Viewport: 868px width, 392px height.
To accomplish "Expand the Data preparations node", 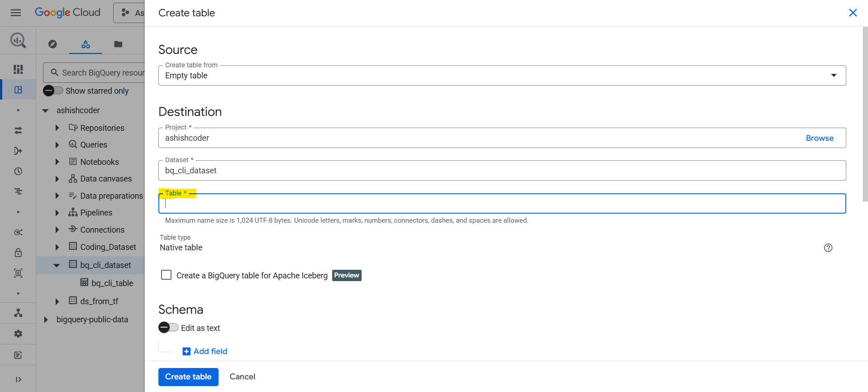I will click(x=57, y=196).
